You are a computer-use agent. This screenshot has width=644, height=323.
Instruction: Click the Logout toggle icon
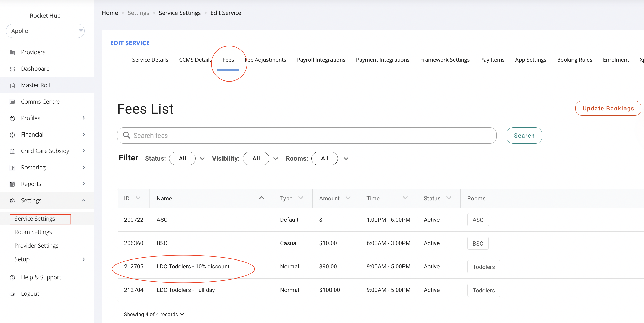pyautogui.click(x=12, y=294)
